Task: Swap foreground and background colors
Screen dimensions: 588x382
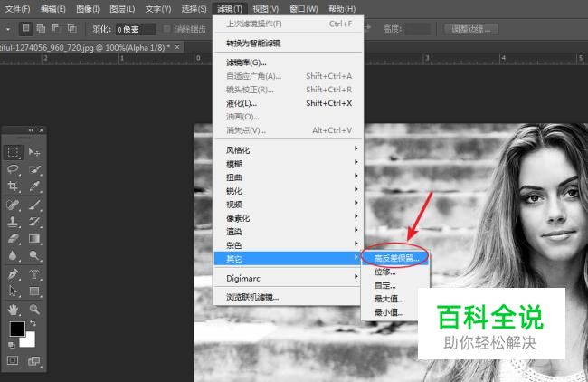Action: [x=33, y=323]
